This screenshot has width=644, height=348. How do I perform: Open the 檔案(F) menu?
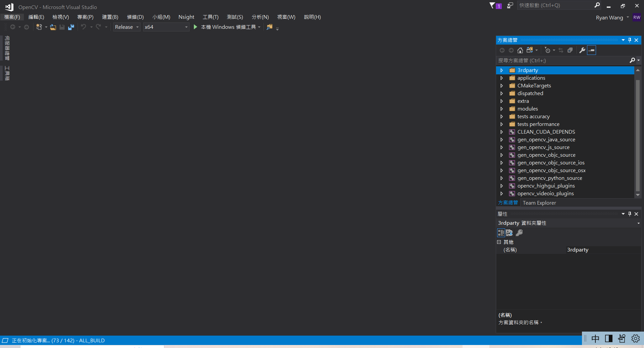[x=12, y=17]
